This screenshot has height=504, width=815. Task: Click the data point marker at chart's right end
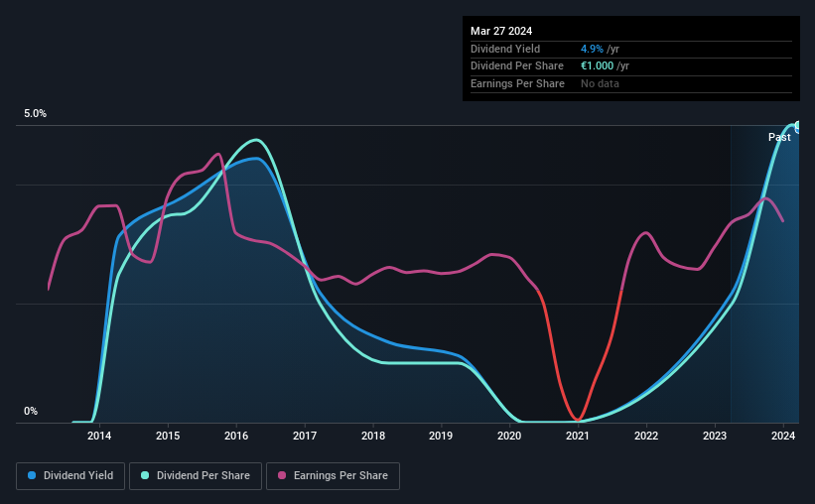tap(798, 126)
